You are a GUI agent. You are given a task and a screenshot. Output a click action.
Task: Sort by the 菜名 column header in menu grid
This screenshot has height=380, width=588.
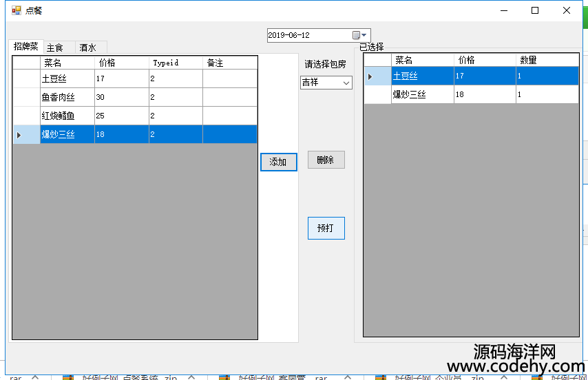pos(67,63)
